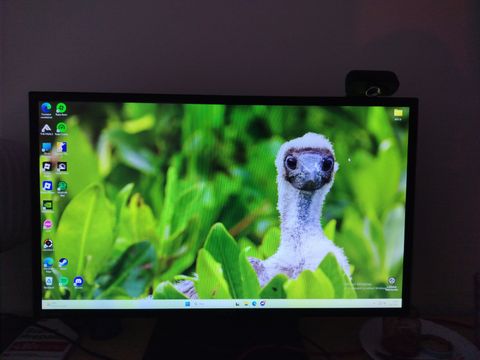The image size is (480, 360).
Task: Open the pink circular app shortcut
Action: tap(48, 225)
